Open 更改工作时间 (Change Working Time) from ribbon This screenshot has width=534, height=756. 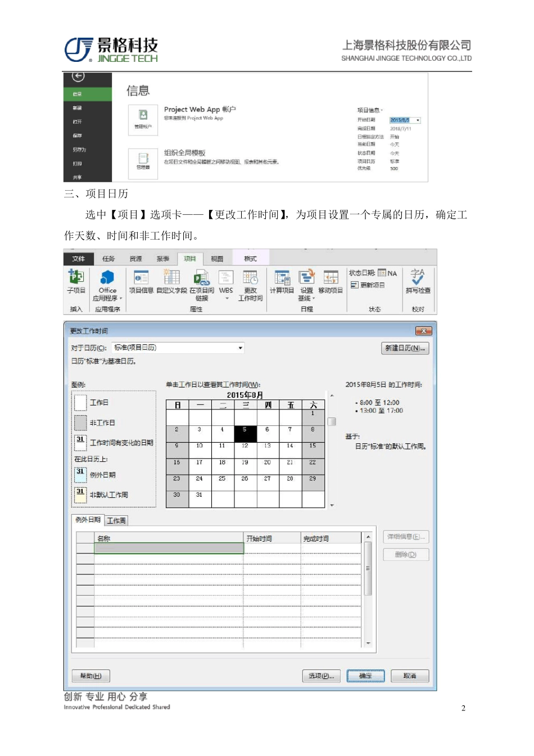tap(250, 285)
